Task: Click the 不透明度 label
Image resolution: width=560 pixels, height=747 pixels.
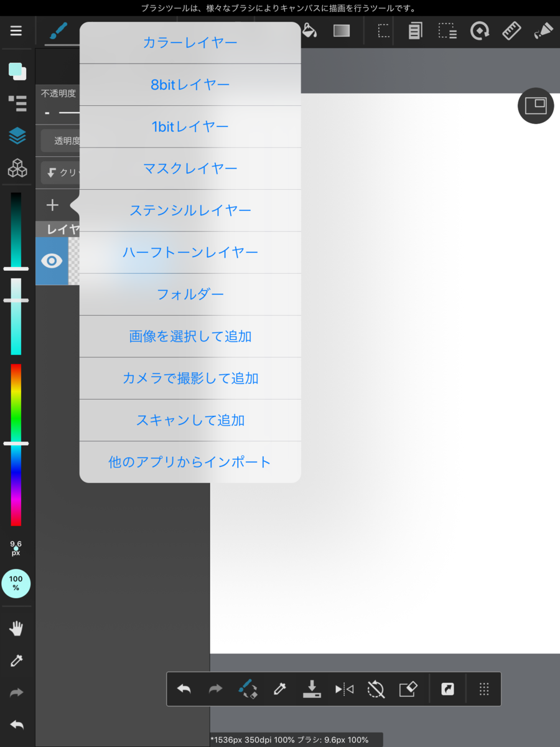Action: point(58,93)
